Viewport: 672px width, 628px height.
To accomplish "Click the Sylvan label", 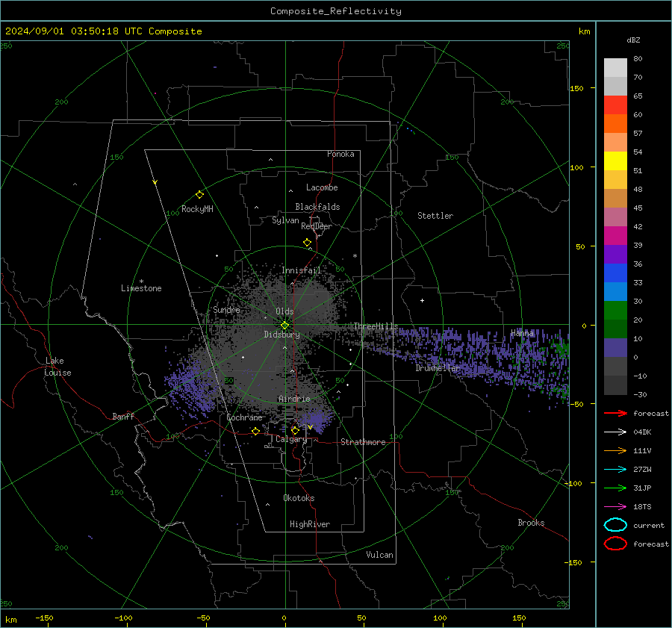I will pyautogui.click(x=285, y=220).
